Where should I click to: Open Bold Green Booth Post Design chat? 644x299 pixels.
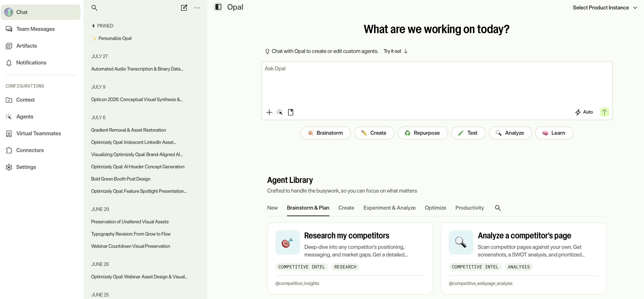point(121,179)
